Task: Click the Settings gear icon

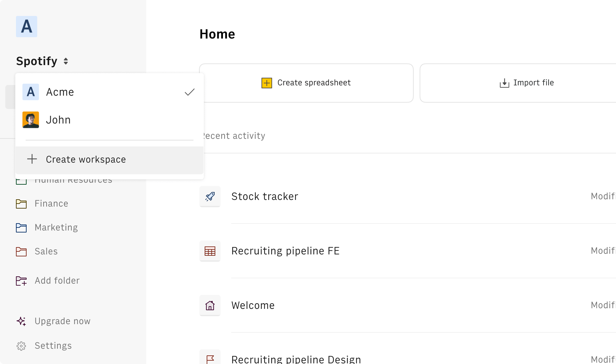Action: click(x=21, y=346)
